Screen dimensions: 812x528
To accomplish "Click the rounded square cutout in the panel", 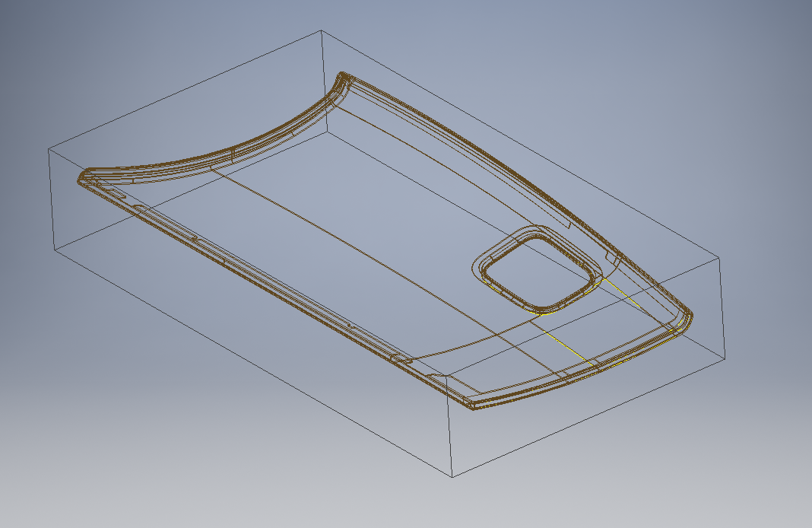I will point(537,272).
